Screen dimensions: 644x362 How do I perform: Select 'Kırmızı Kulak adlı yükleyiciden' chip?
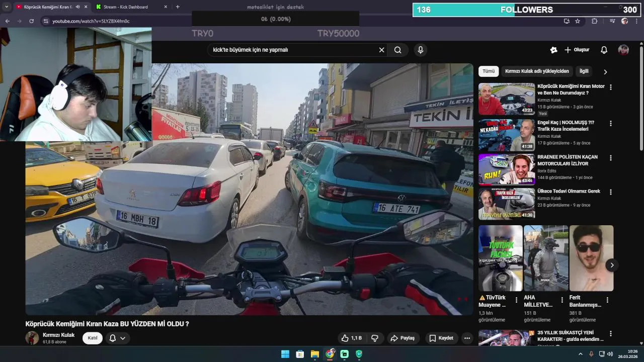click(x=537, y=71)
